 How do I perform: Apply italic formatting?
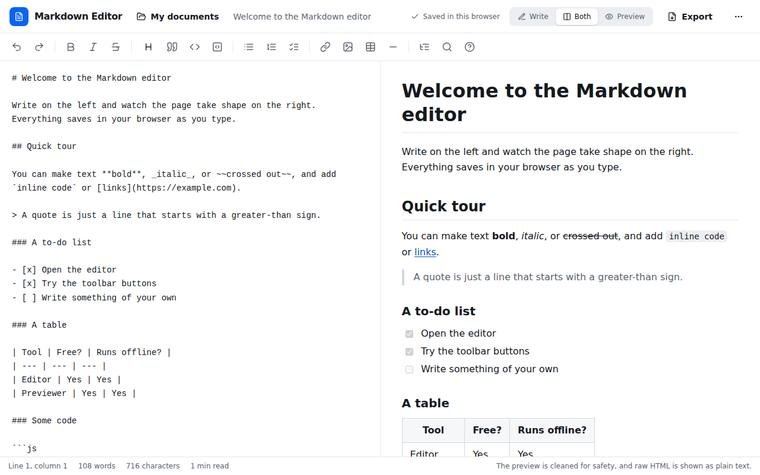point(93,47)
